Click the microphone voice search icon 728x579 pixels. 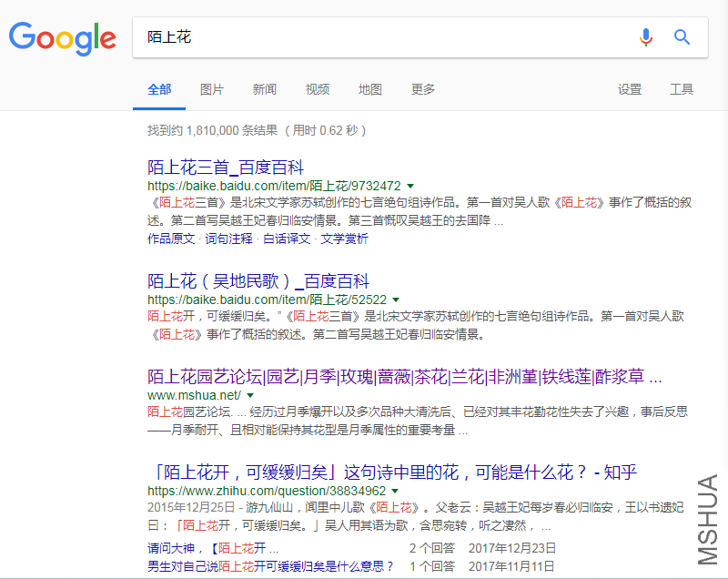tap(646, 37)
